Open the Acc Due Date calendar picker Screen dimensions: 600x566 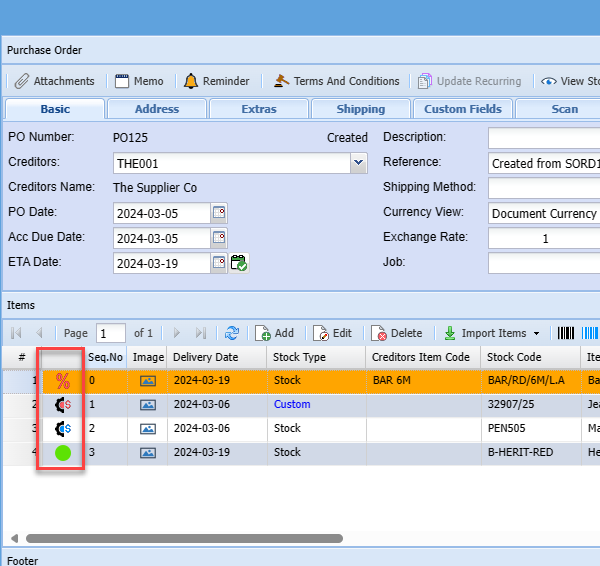tap(219, 238)
